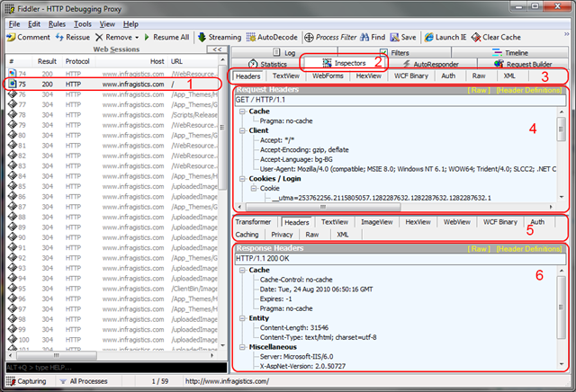Open the AutoResponder tab
This screenshot has height=392, width=576.
(x=431, y=64)
